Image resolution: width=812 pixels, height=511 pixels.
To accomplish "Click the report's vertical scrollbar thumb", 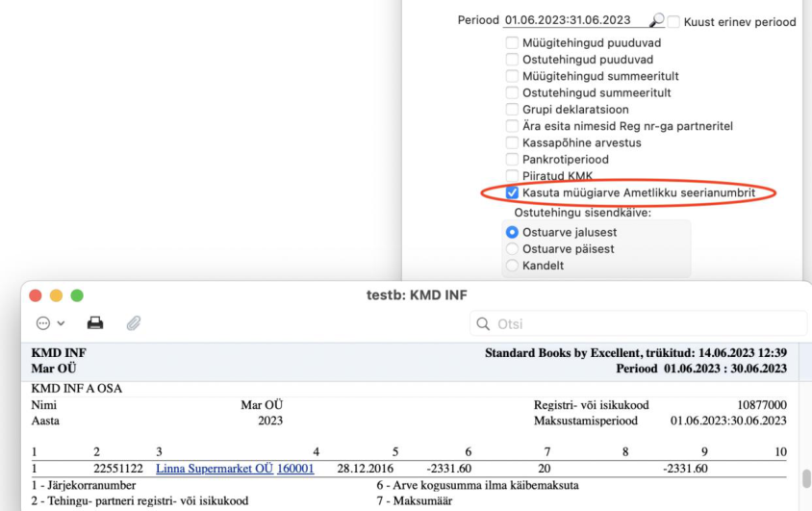I will (x=806, y=478).
